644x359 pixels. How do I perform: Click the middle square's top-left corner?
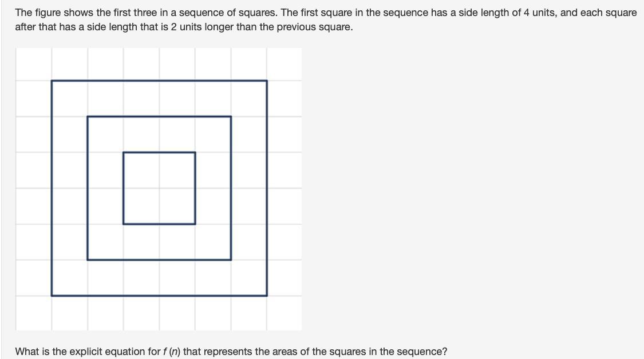pyautogui.click(x=88, y=117)
